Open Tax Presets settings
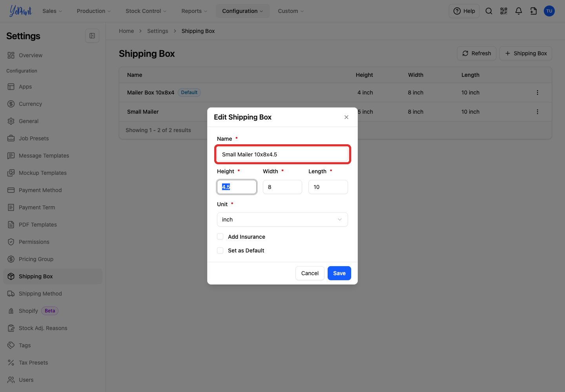Viewport: 565px width, 392px height. [x=53, y=363]
